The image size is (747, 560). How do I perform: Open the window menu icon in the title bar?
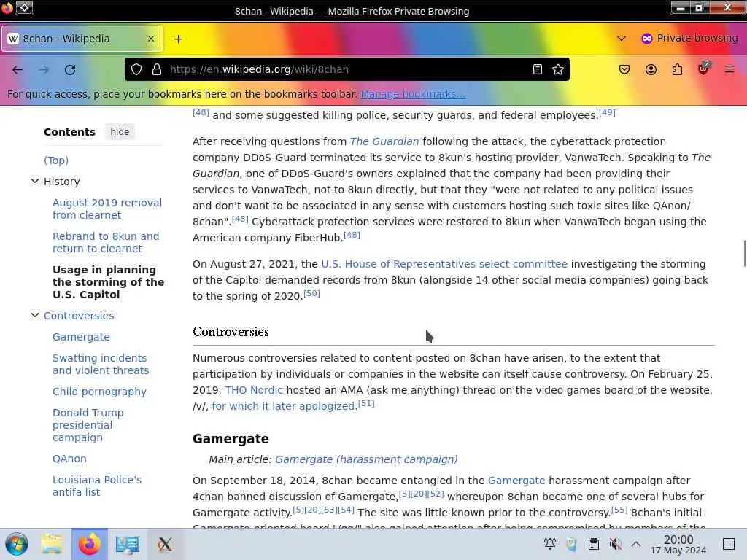(7, 7)
